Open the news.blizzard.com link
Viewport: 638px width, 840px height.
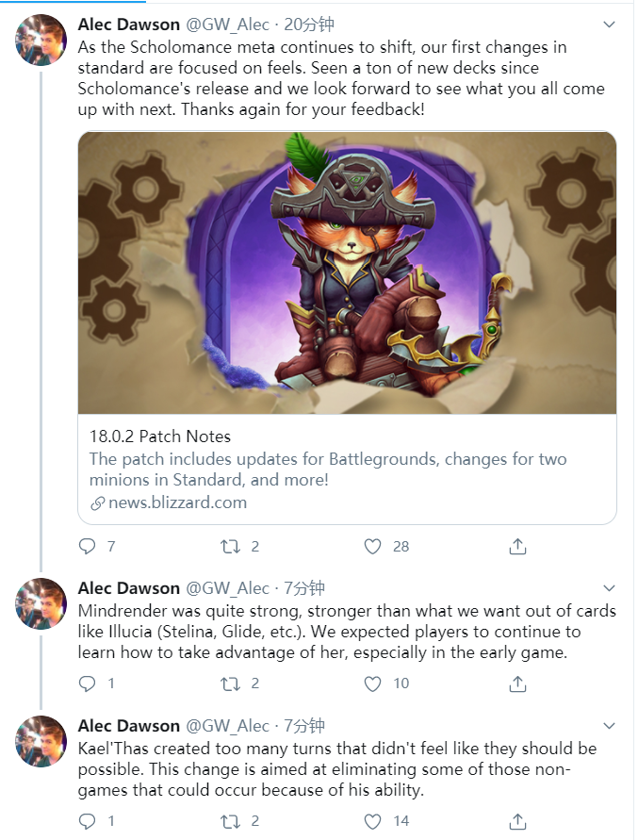click(x=177, y=502)
